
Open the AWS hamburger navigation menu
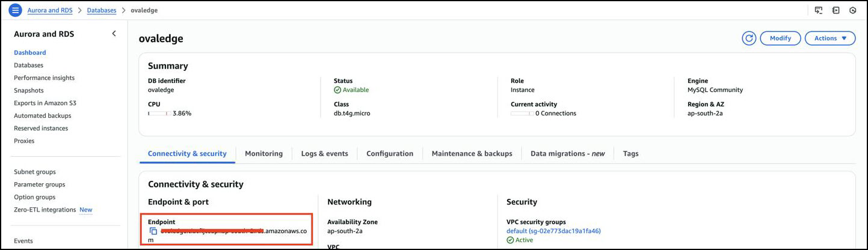[x=15, y=10]
